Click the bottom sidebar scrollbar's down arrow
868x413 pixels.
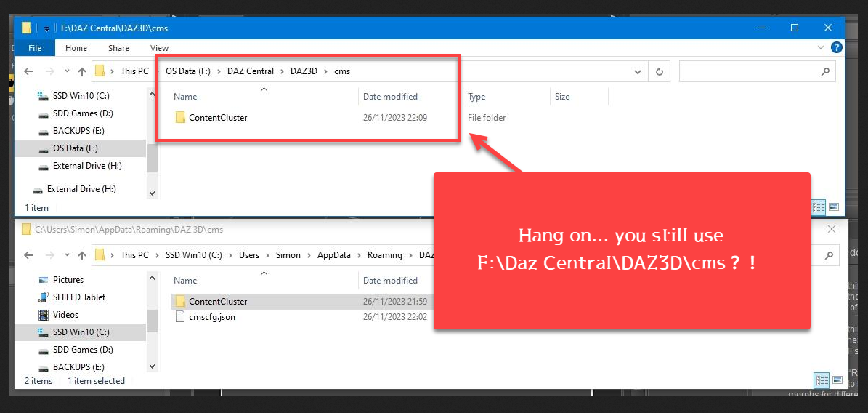click(153, 366)
